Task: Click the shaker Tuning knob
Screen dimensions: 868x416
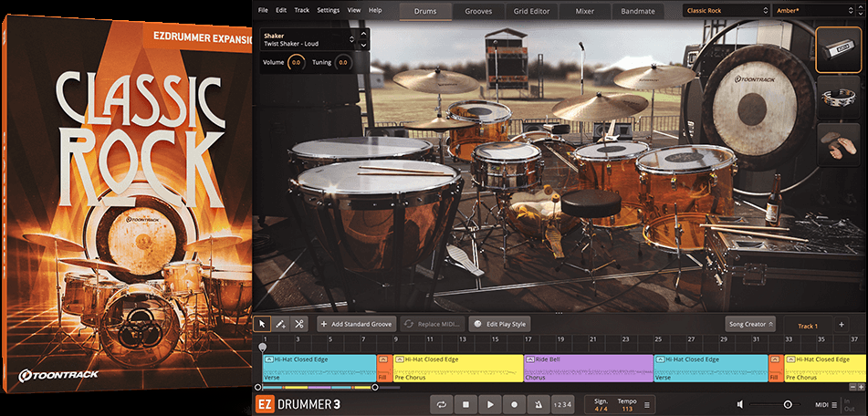Action: coord(343,63)
